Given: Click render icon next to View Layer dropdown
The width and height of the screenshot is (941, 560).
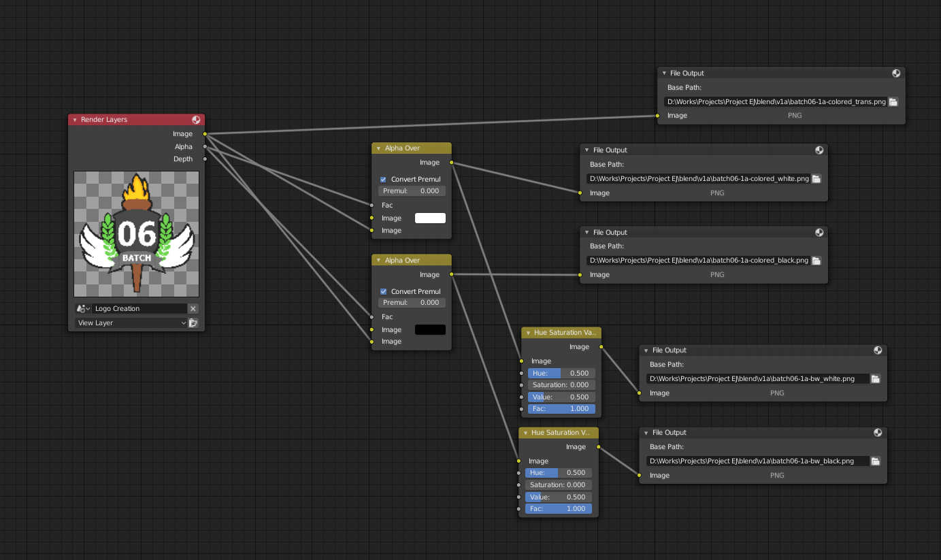Looking at the screenshot, I should (193, 323).
